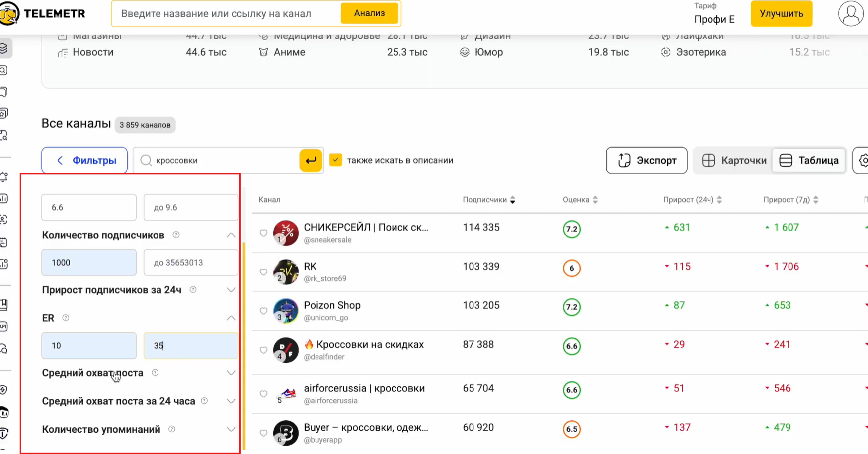Collapse the ER filter section
This screenshot has width=868, height=454.
pos(231,318)
